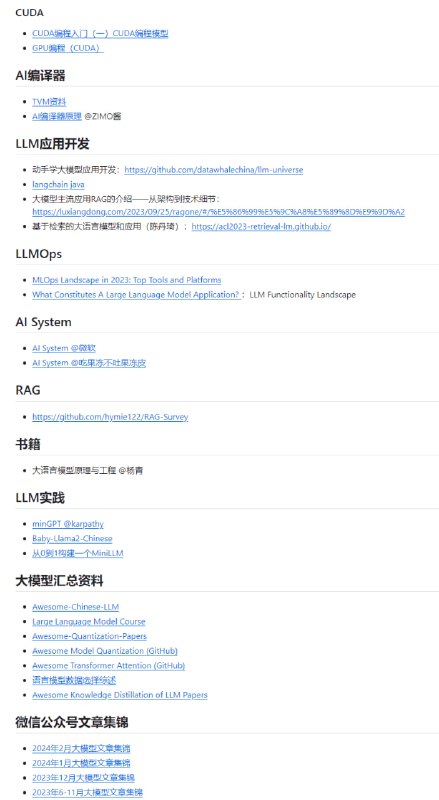
Task: Open the Awesome-Quantization-Papers link
Action: (89, 636)
